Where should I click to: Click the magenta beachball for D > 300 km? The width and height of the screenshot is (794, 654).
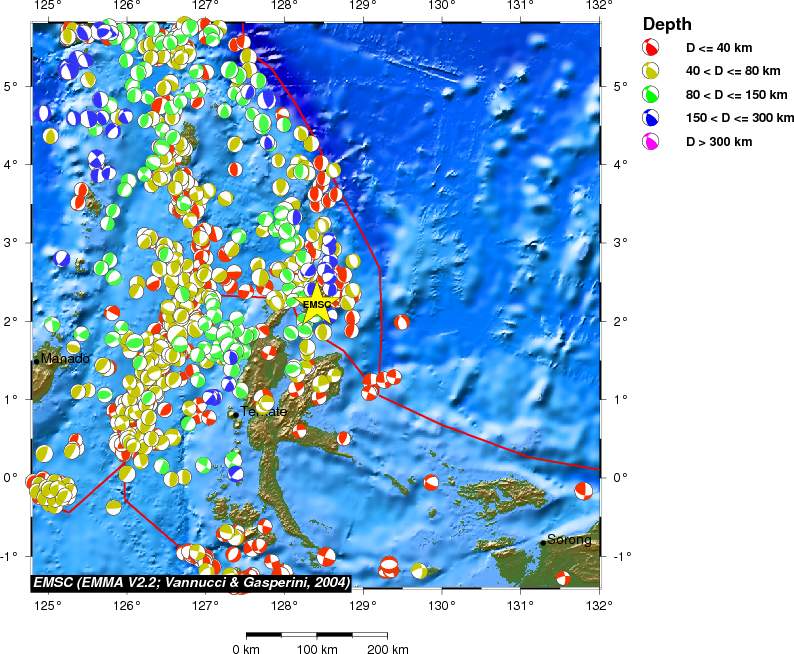click(651, 141)
